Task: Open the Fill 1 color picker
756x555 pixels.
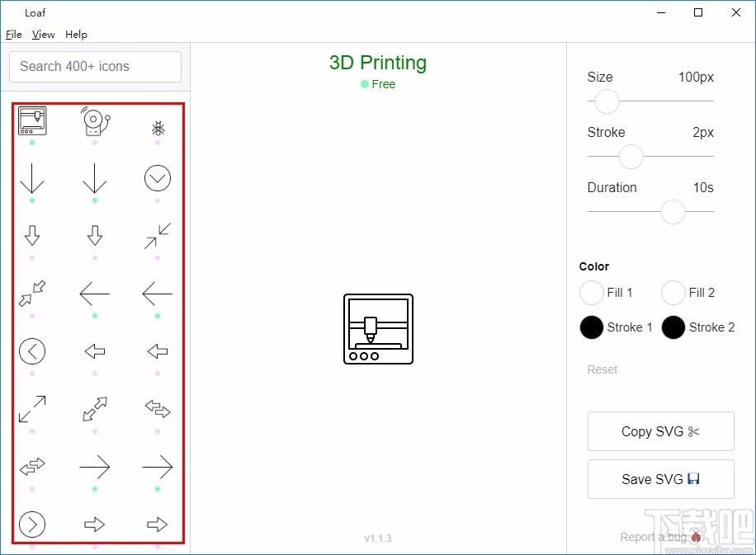Action: click(x=592, y=293)
